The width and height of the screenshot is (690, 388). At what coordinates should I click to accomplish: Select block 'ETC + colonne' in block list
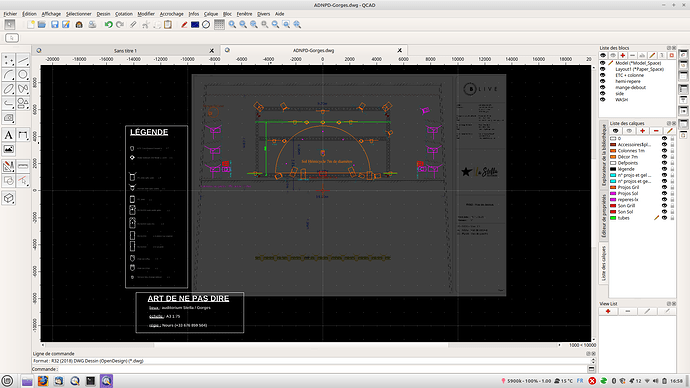click(x=629, y=75)
